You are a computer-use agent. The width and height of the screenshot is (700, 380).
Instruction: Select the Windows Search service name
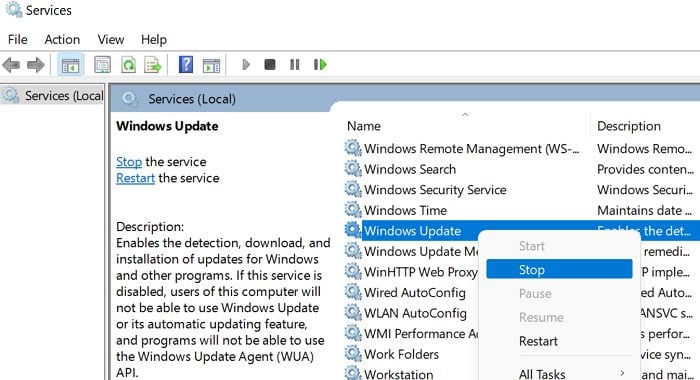pyautogui.click(x=410, y=169)
